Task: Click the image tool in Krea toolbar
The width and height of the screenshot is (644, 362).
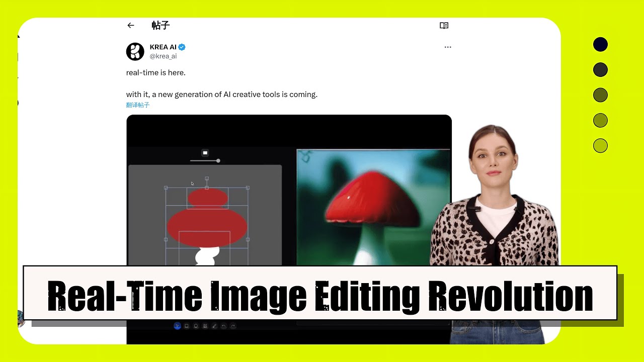Action: click(205, 326)
